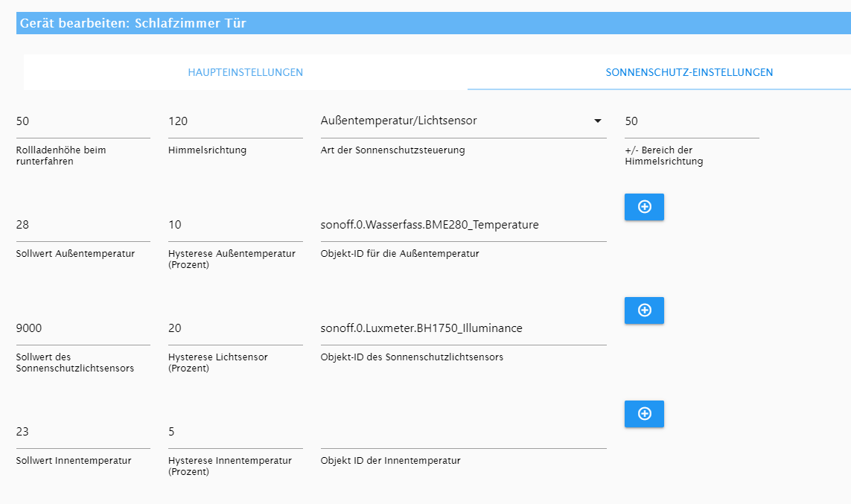Image resolution: width=851 pixels, height=504 pixels.
Task: Click Hysterese Außentemperatur field showing 10
Action: 235,225
